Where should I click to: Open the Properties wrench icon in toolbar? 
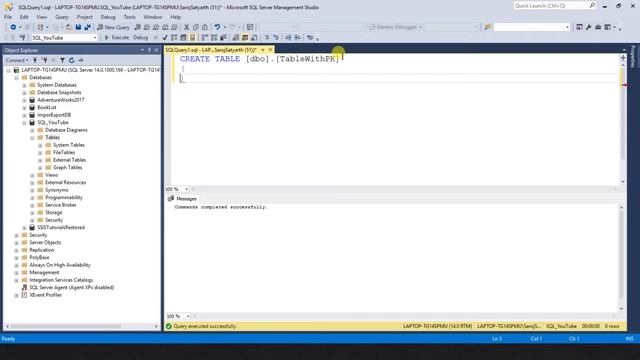coord(588,27)
